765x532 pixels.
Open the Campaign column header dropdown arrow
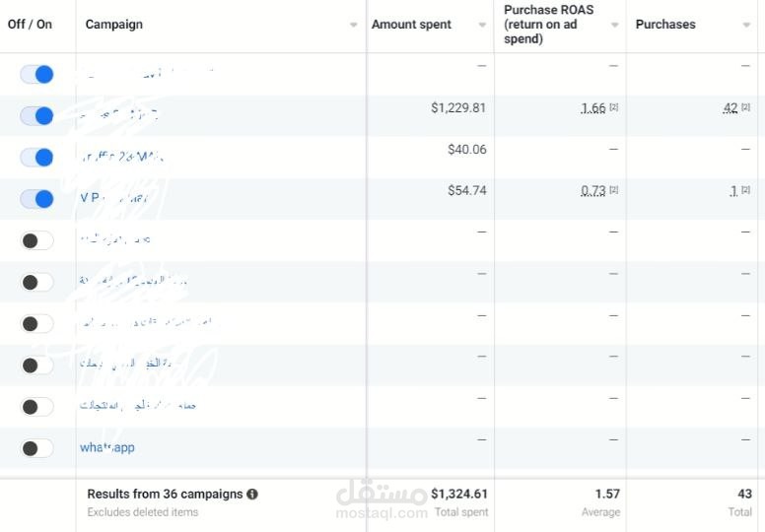[x=354, y=26]
